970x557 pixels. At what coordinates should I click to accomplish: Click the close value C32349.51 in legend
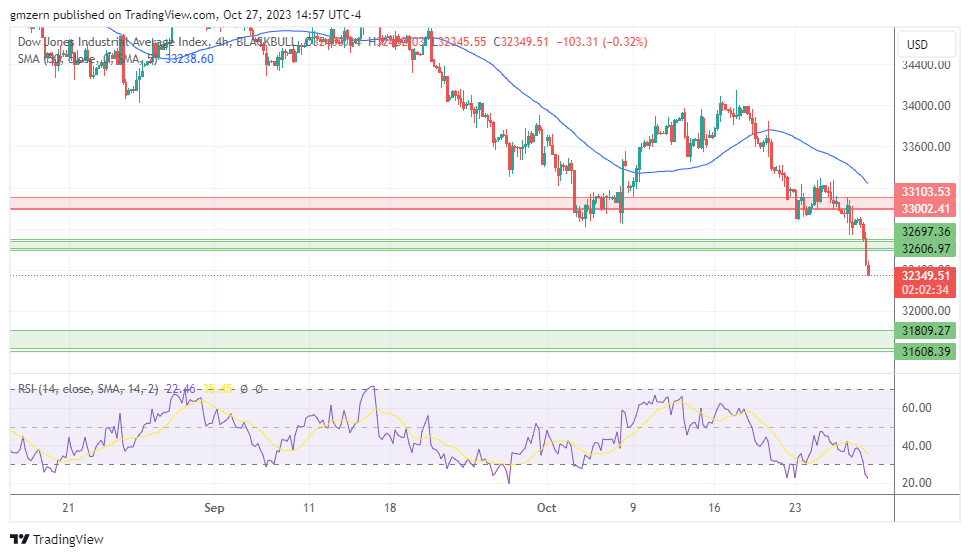[521, 42]
